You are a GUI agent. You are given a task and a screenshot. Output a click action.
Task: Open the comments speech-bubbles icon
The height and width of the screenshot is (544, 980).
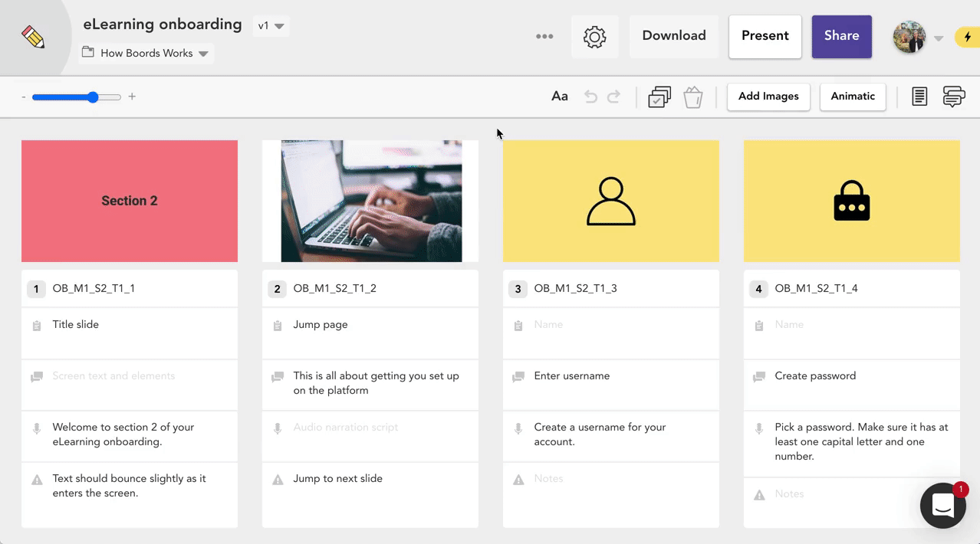tap(953, 97)
